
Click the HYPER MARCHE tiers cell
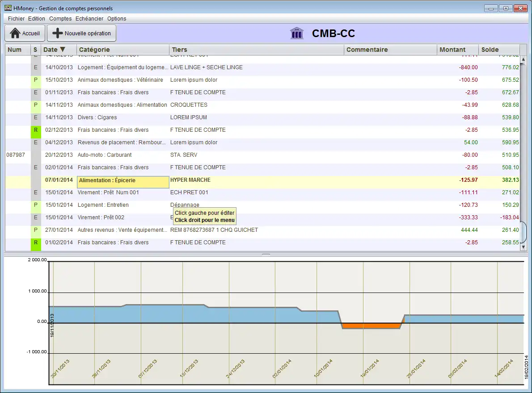[x=190, y=180]
